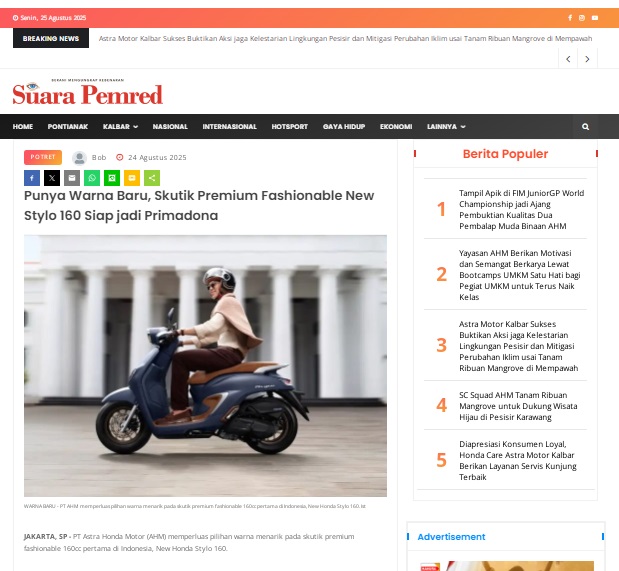Share article on Facebook
Screen dimensions: 619x571
(32, 178)
